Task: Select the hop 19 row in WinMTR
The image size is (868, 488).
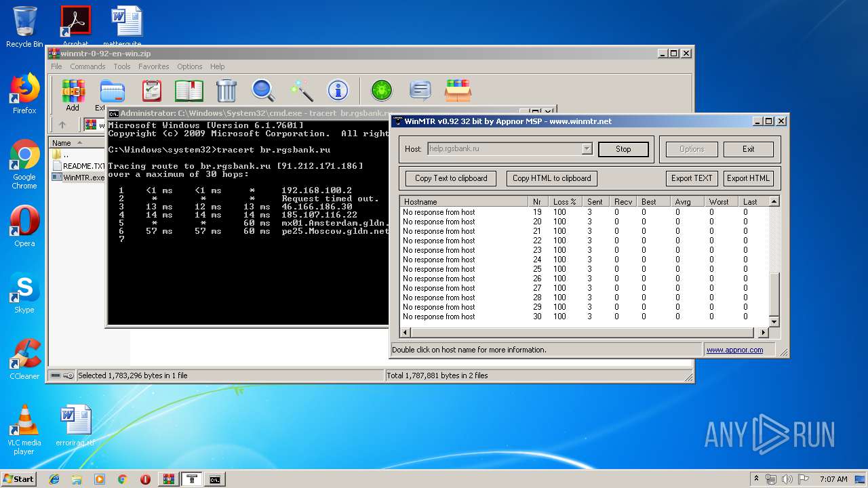Action: [585, 212]
